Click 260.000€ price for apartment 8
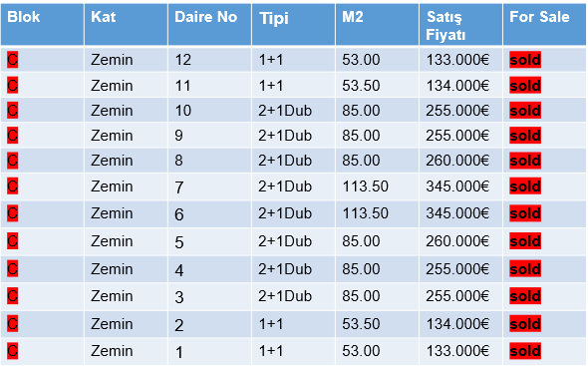Screen dimensions: 588x366 point(457,161)
